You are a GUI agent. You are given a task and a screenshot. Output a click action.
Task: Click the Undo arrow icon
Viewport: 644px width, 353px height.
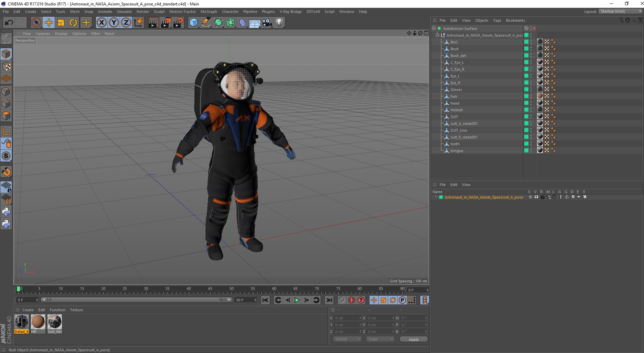tap(9, 23)
